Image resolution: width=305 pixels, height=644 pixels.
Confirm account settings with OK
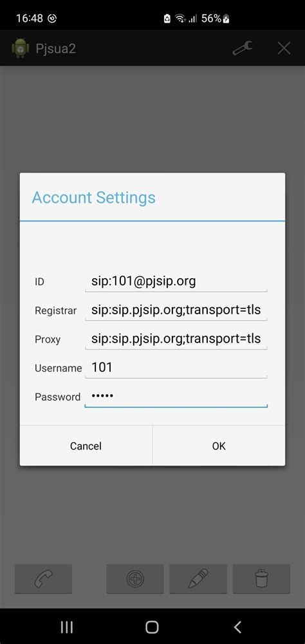219,446
